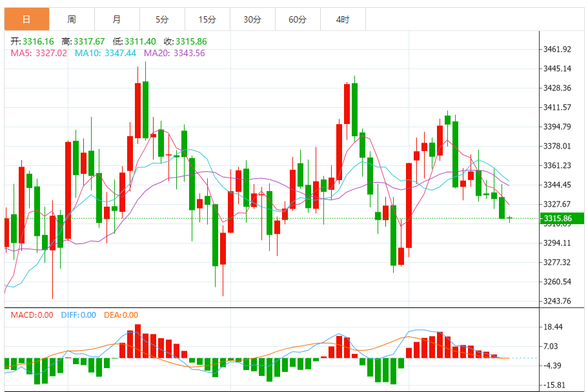Click the 3327.67 price axis label
The height and width of the screenshot is (392, 588).
pos(557,204)
